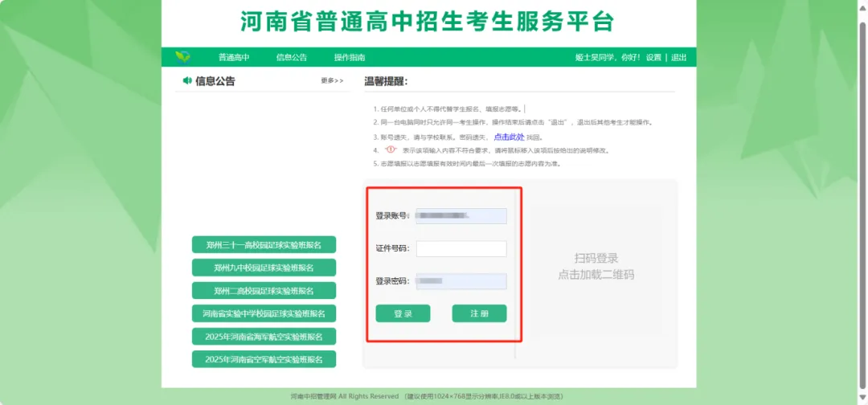Viewport: 868px width, 405px height.
Task: Click the vertical scrollbar thumb
Action: [862, 205]
